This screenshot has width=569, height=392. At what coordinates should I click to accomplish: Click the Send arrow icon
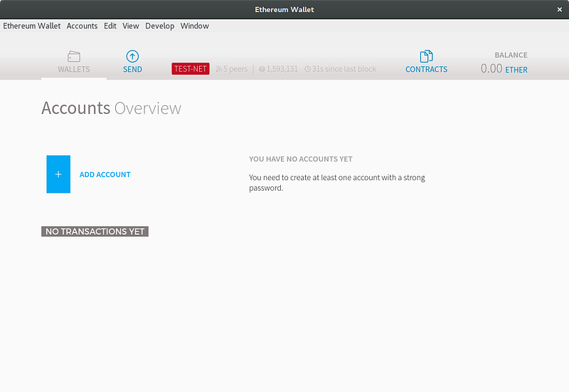(132, 56)
